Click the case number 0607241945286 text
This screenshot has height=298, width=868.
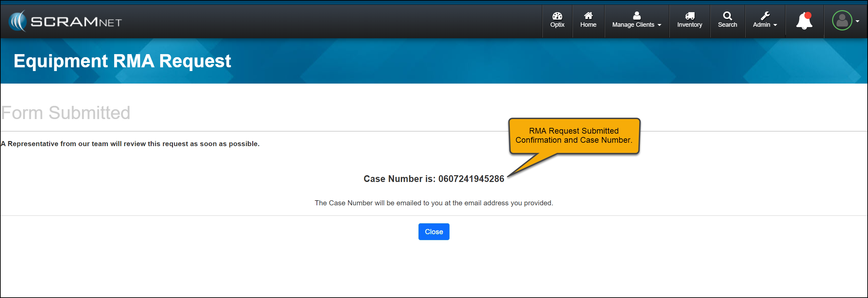click(x=471, y=179)
